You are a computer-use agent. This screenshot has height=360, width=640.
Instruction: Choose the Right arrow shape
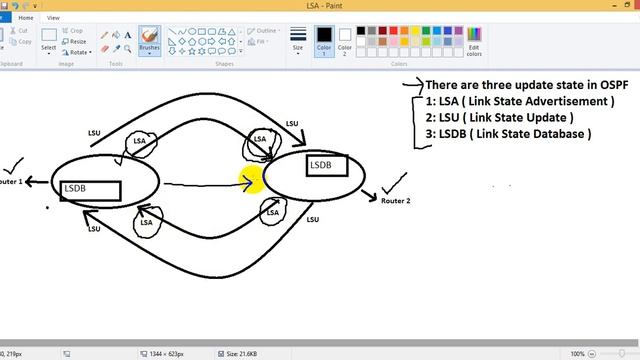coord(212,41)
